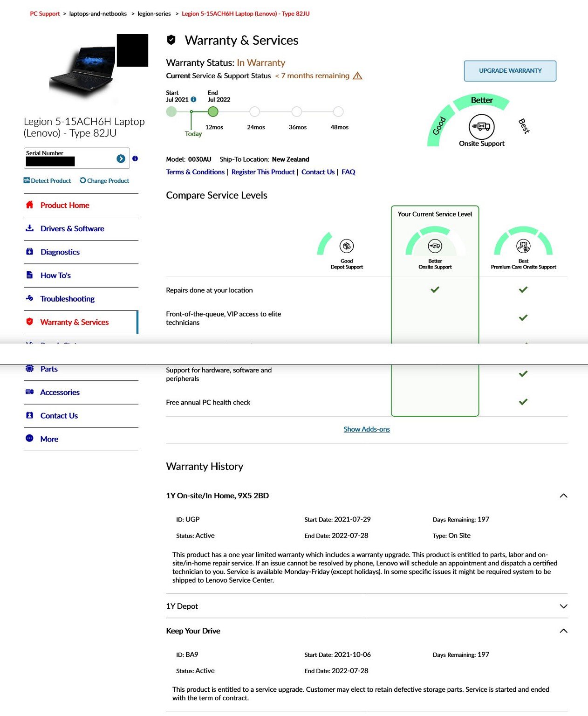
Task: Click the Onsite Support truck icon in gauge
Action: point(481,126)
